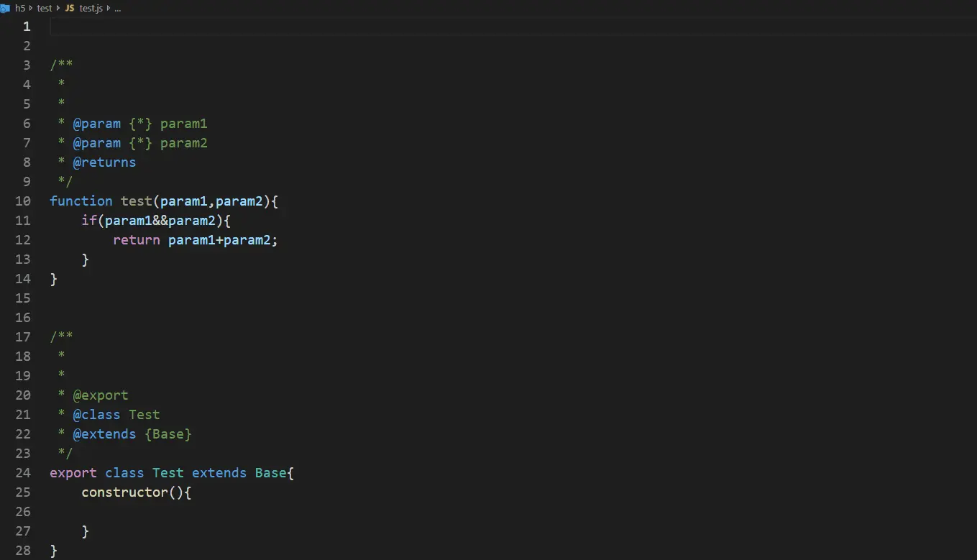This screenshot has height=560, width=977.
Task: Click line number 10 in the gutter
Action: click(x=23, y=201)
